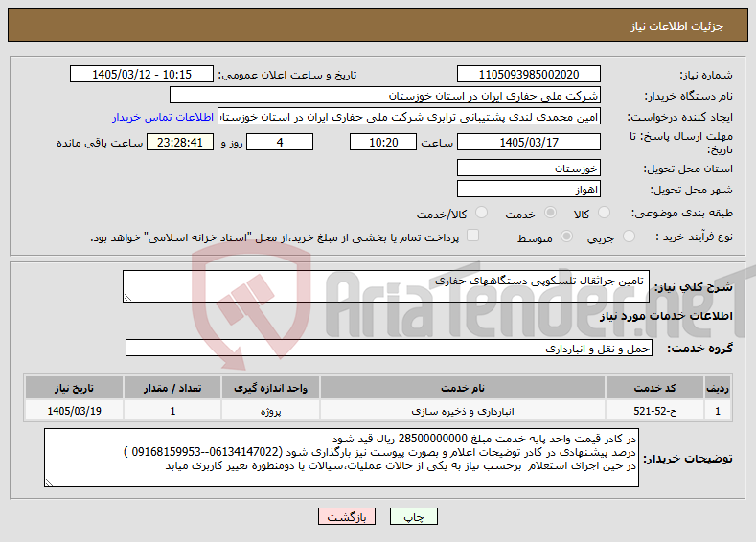Select the متوسط purchase type radio

[x=567, y=237]
